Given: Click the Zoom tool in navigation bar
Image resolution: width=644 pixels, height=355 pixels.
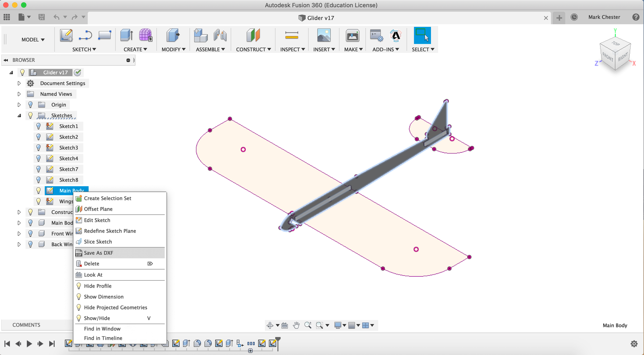Looking at the screenshot, I should point(308,325).
